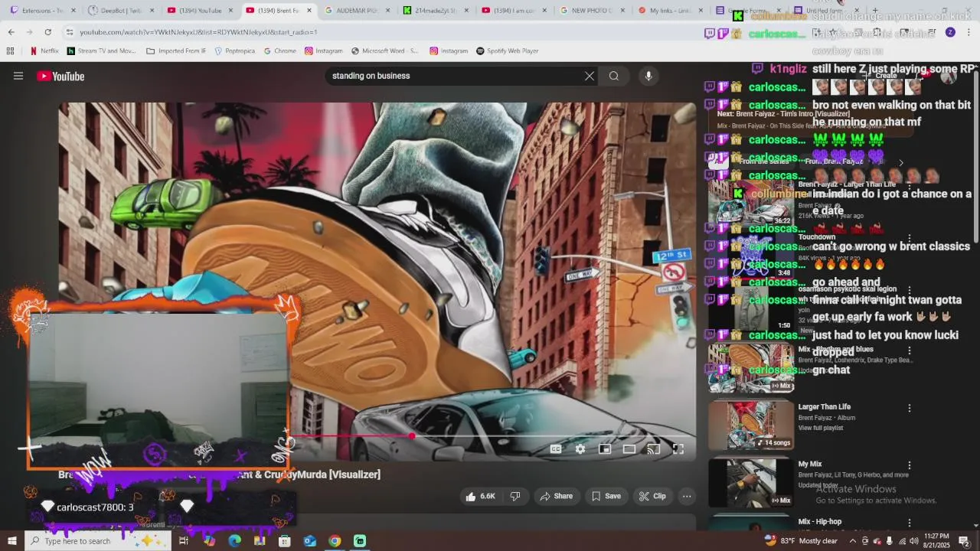Click 'View full playlist' under Larger Than Life
Viewport: 980px width, 551px height.
click(x=820, y=428)
